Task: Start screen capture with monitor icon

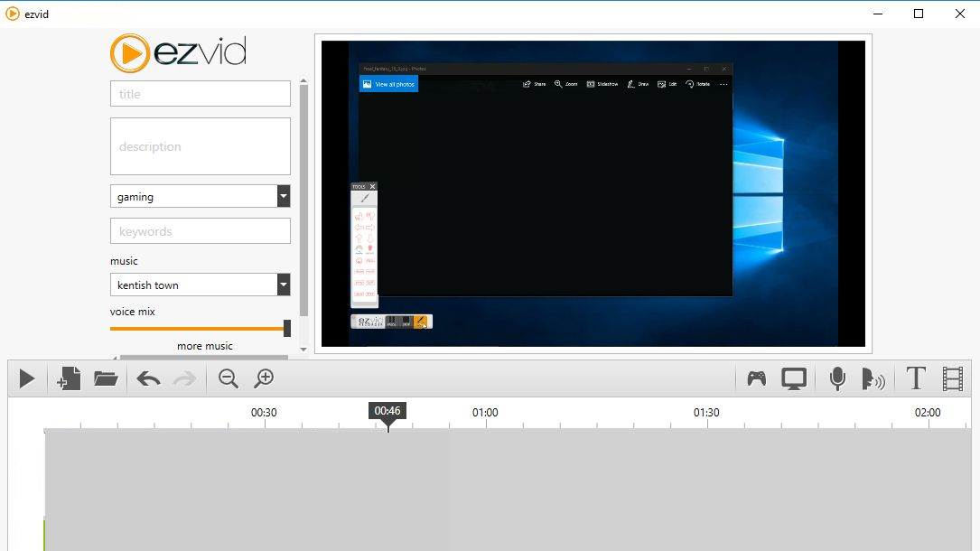Action: click(x=794, y=378)
